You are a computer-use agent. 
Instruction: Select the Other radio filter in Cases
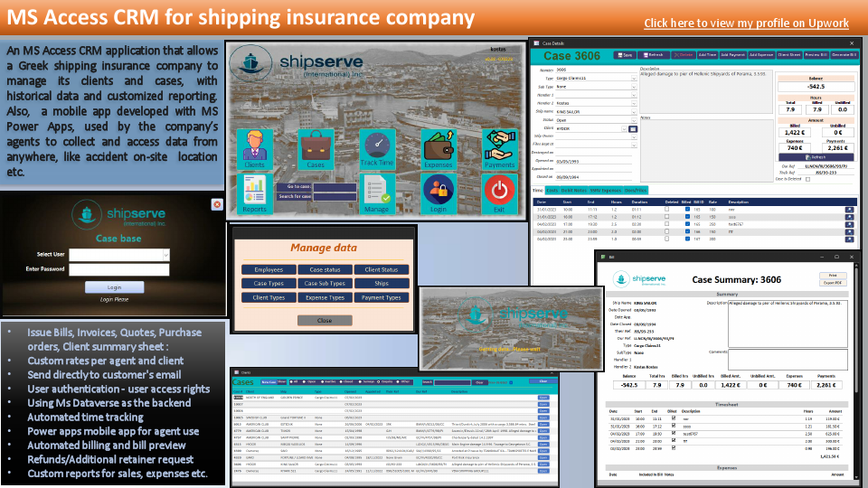398,381
